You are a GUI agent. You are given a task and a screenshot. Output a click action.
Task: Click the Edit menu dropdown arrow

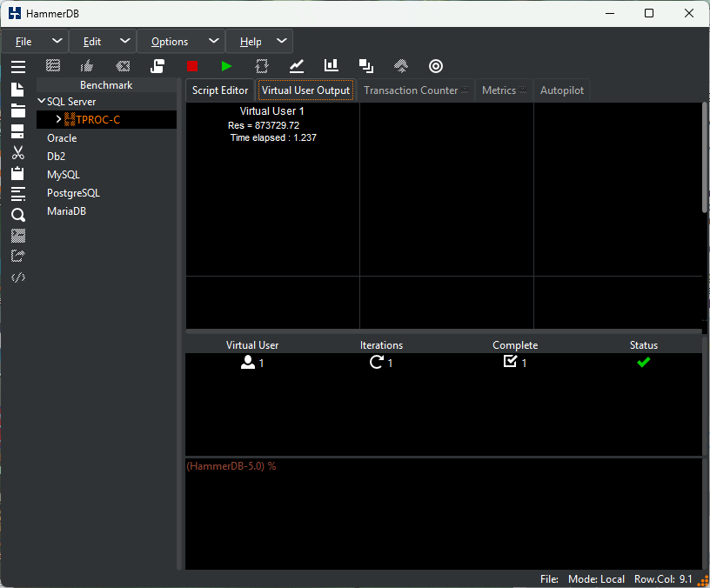click(x=125, y=41)
